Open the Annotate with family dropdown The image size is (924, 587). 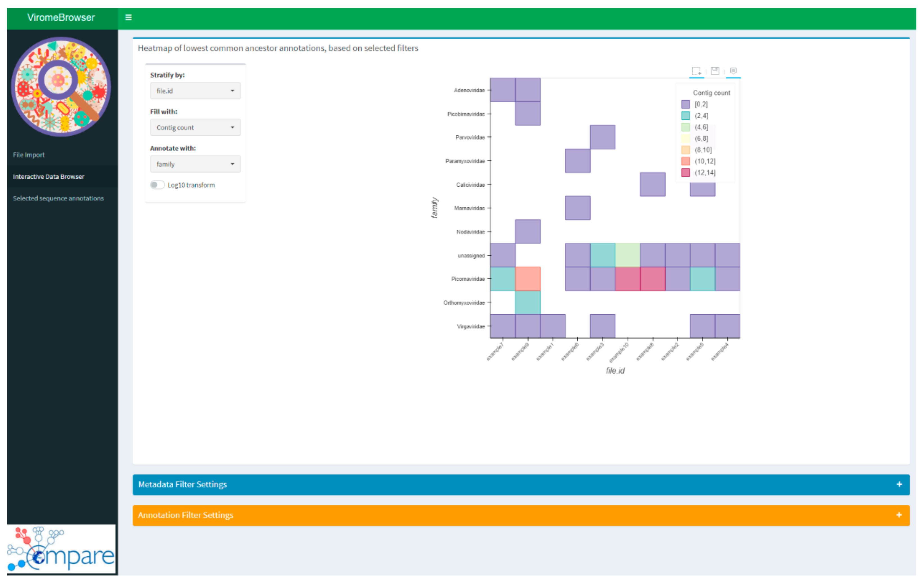tap(195, 164)
